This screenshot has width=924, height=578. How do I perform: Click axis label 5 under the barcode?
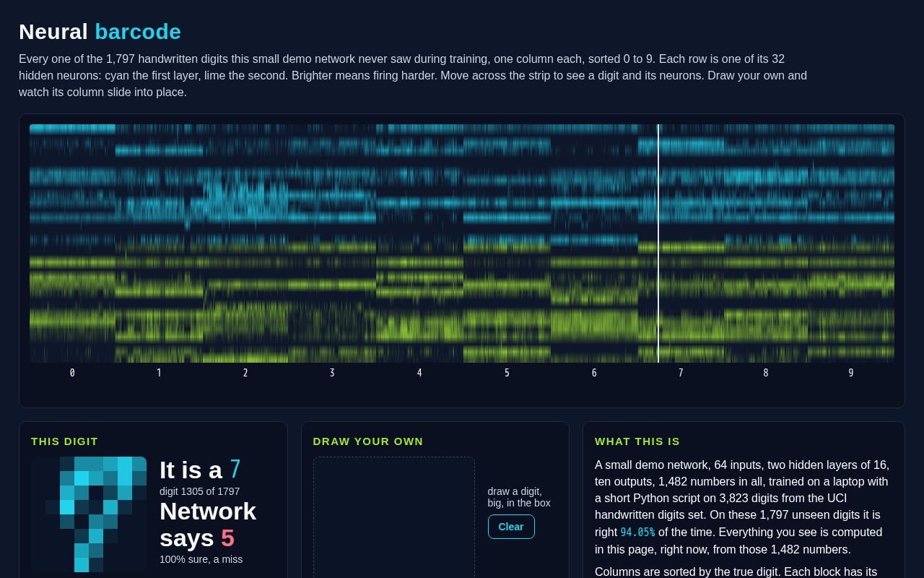pyautogui.click(x=507, y=373)
